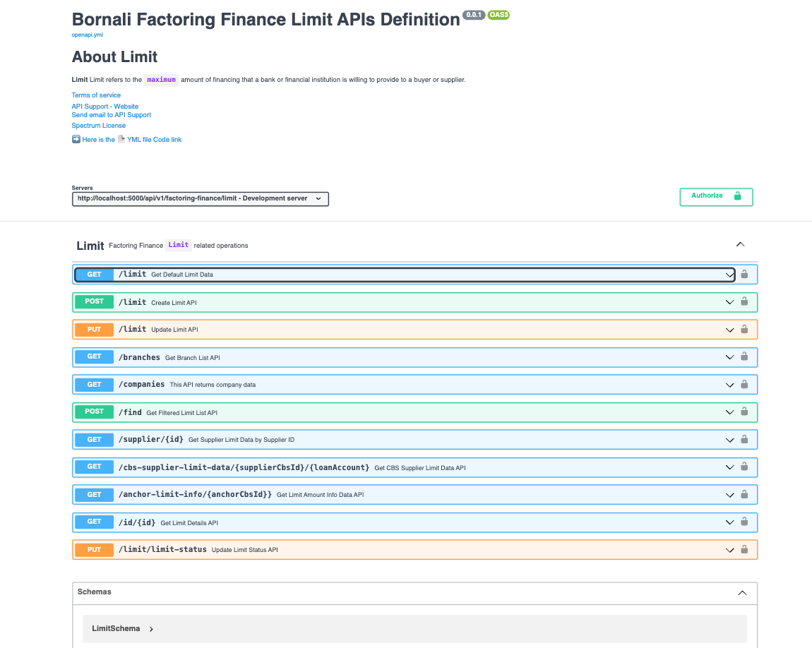Click the lock icon on GET /limit endpoint
Image resolution: width=812 pixels, height=648 pixels.
click(744, 275)
